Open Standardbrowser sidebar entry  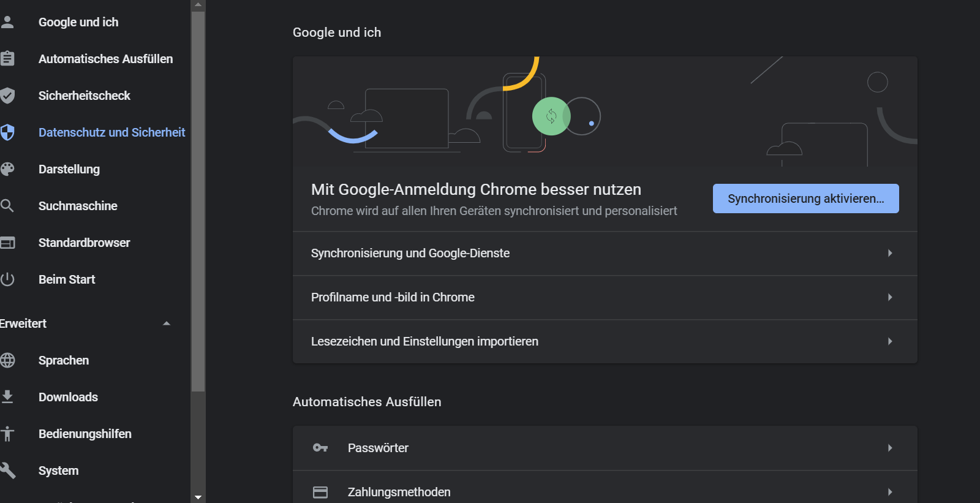[85, 243]
